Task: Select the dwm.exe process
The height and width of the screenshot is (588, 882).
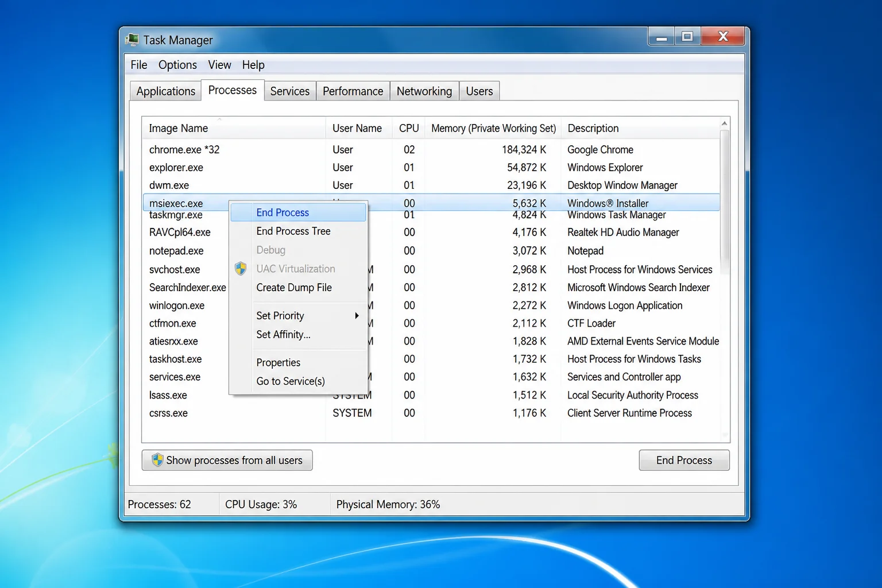Action: tap(431, 185)
